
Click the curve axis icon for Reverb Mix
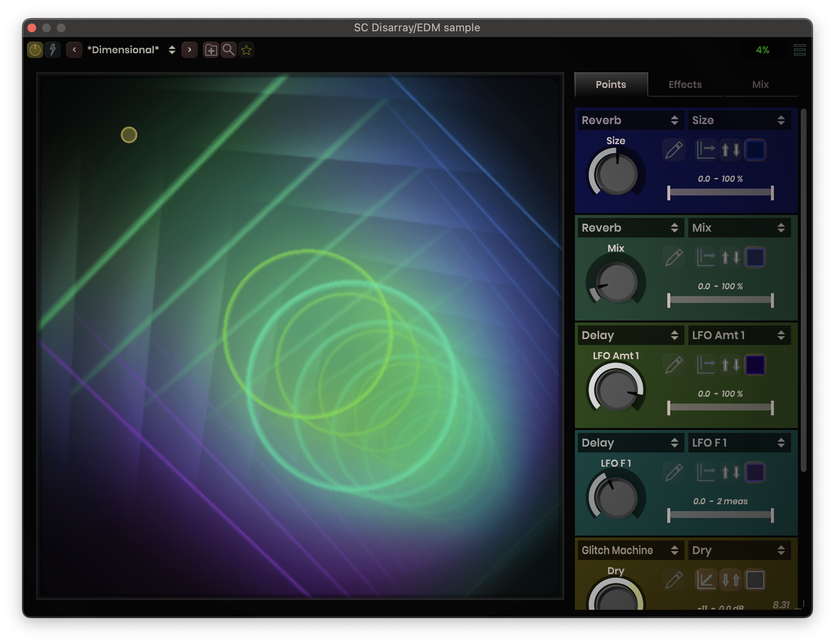pyautogui.click(x=705, y=258)
